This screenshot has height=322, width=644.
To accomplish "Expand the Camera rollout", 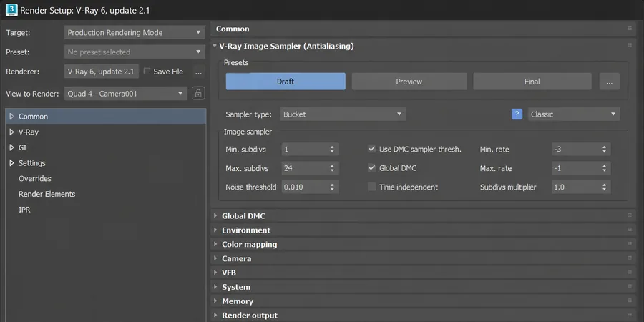I will pos(215,258).
